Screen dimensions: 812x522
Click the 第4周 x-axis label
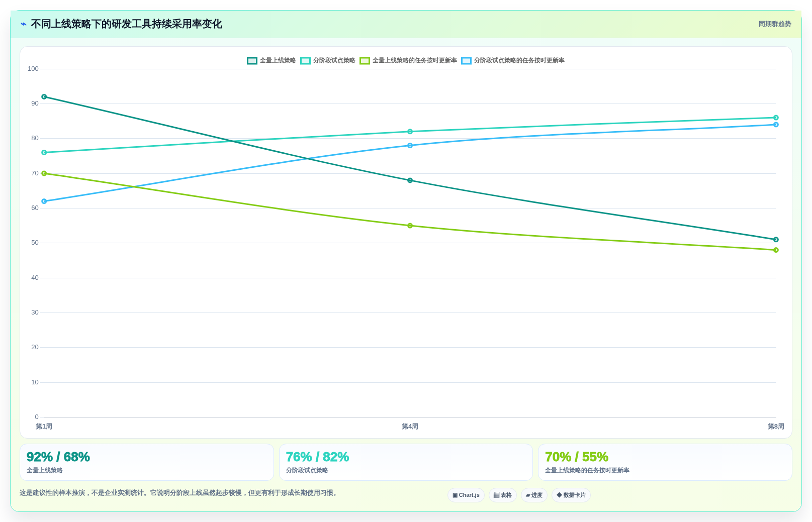pyautogui.click(x=410, y=427)
